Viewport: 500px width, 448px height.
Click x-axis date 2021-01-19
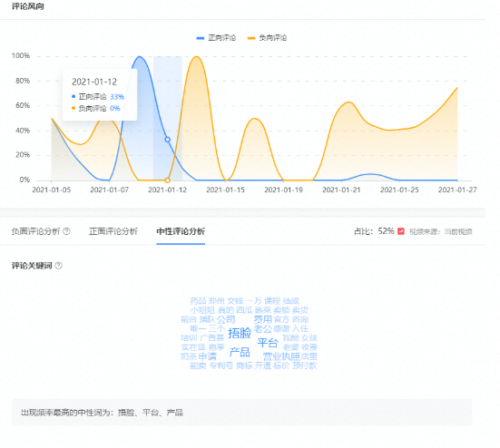[283, 190]
